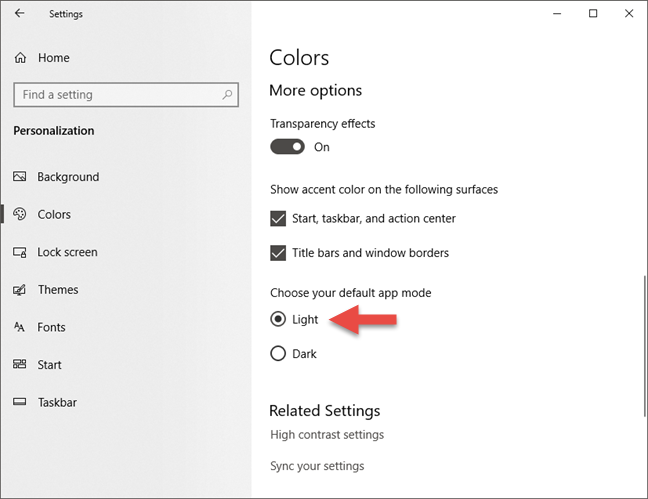648x499 pixels.
Task: Open the Home settings page
Action: coord(53,58)
